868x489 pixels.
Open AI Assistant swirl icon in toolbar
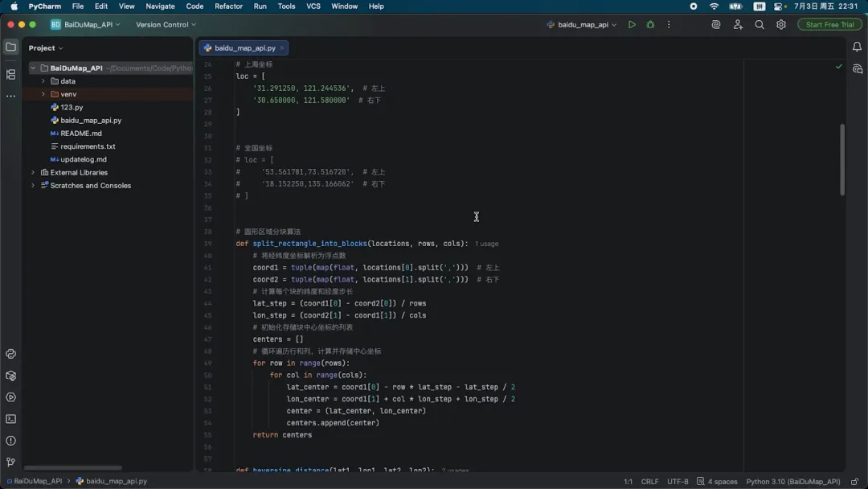coord(716,24)
